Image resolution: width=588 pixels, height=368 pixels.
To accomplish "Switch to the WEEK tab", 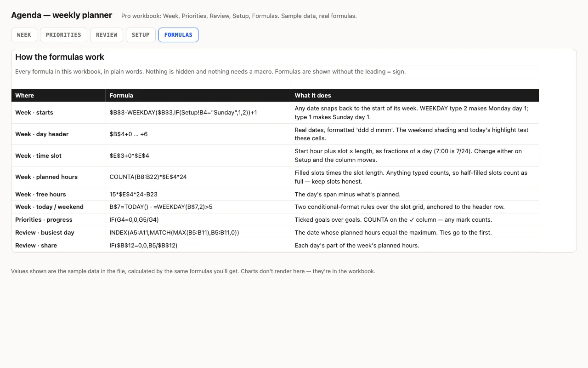I will [24, 35].
